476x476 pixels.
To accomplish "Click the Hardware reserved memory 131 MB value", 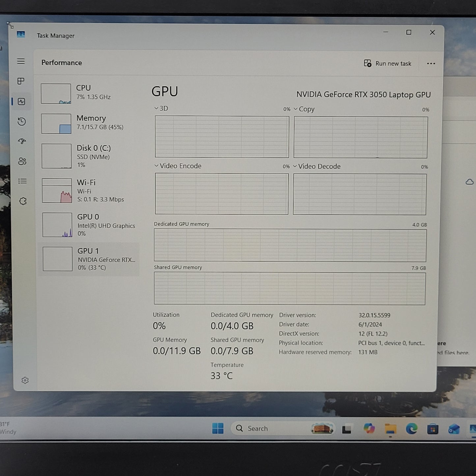I will [368, 352].
